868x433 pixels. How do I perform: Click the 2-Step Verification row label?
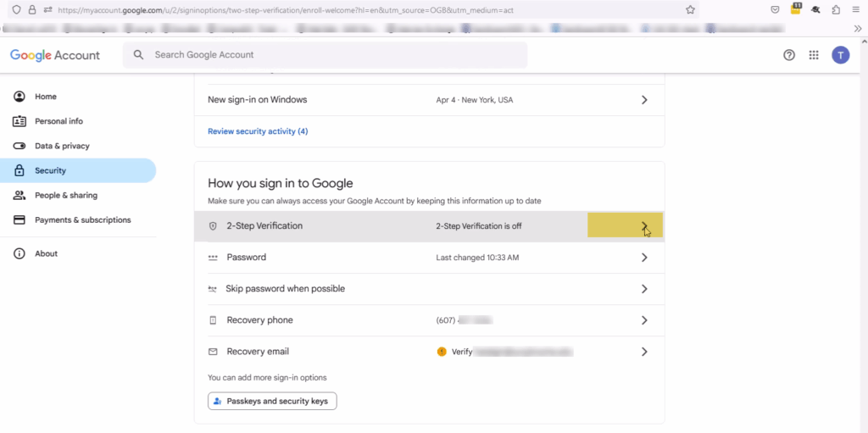[264, 226]
